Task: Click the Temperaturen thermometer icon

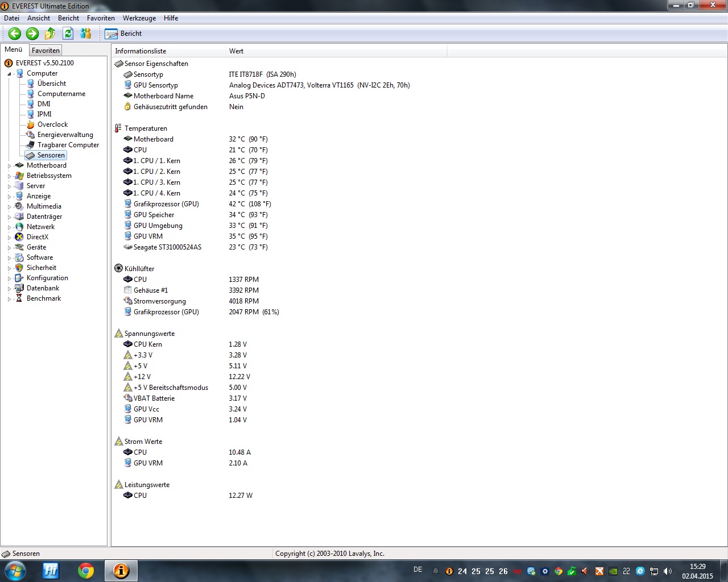Action: click(x=118, y=128)
